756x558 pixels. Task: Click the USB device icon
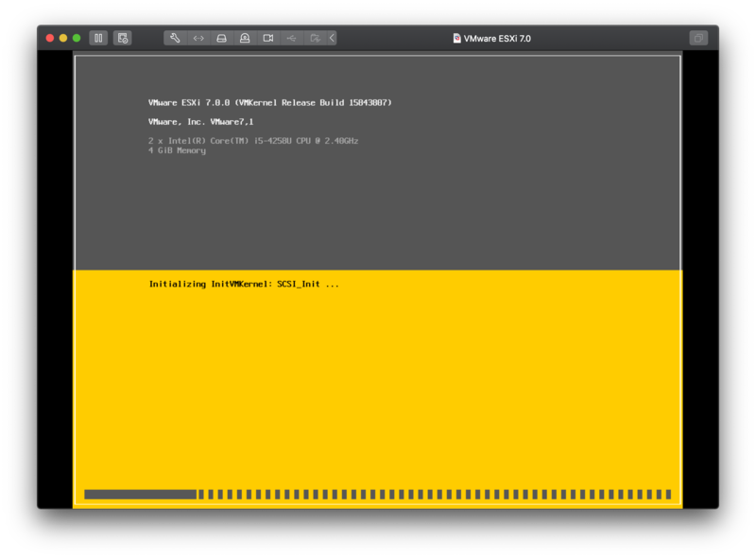(292, 38)
